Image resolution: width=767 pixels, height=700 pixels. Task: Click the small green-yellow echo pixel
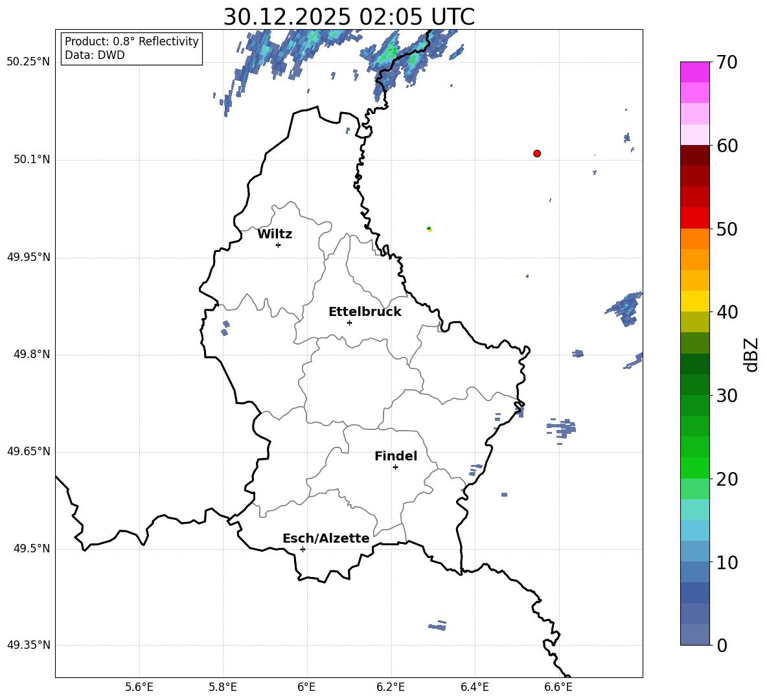click(429, 229)
